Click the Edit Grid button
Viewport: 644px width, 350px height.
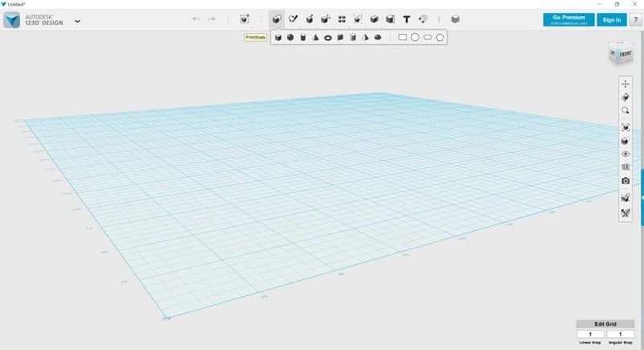pyautogui.click(x=605, y=323)
